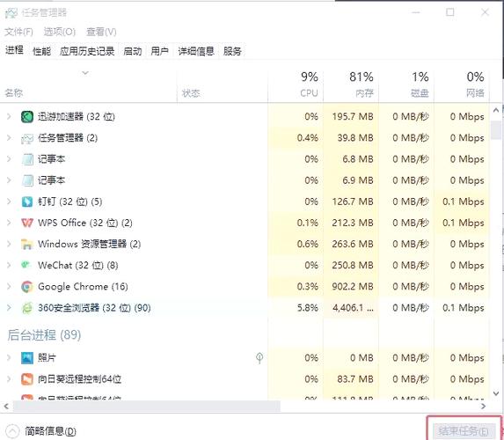
Task: Select the 进程 tab
Action: (x=14, y=50)
